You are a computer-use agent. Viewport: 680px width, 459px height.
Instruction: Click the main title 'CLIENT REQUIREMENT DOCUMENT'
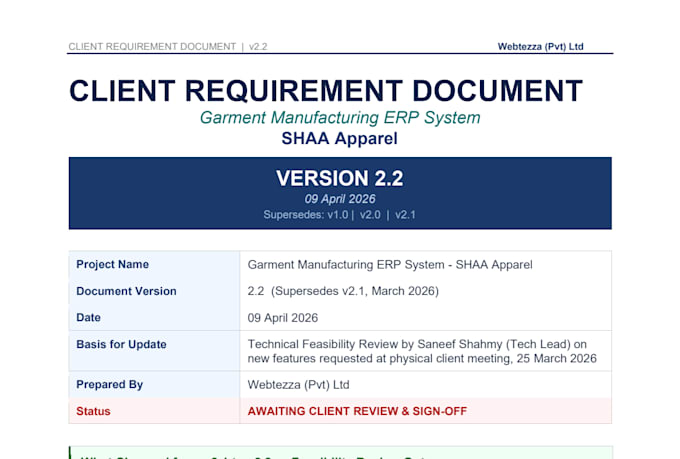326,91
